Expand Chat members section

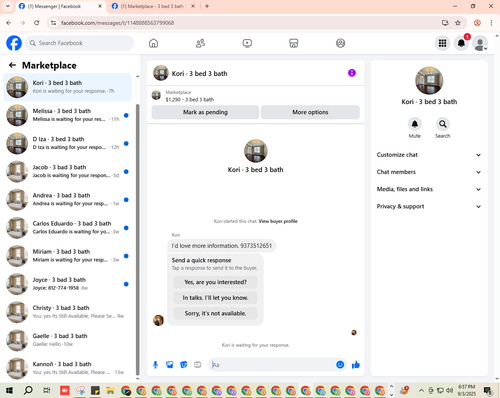point(429,172)
